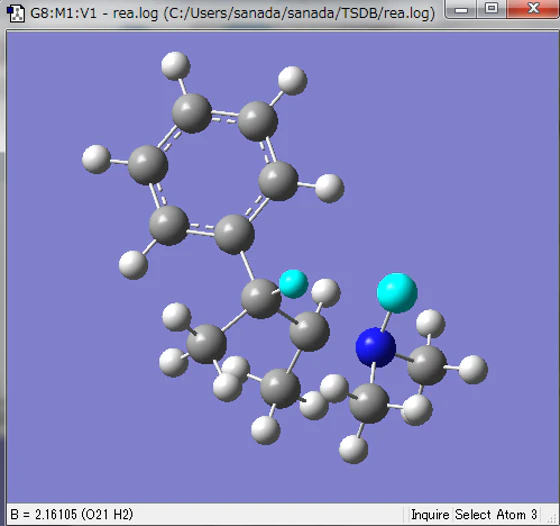This screenshot has height=526, width=560.
Task: Pick the carbon directly below the nitrogen atom
Action: 369,404
